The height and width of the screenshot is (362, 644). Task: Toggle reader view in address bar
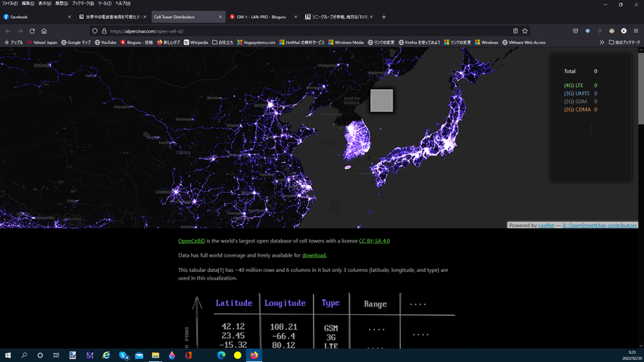(515, 31)
